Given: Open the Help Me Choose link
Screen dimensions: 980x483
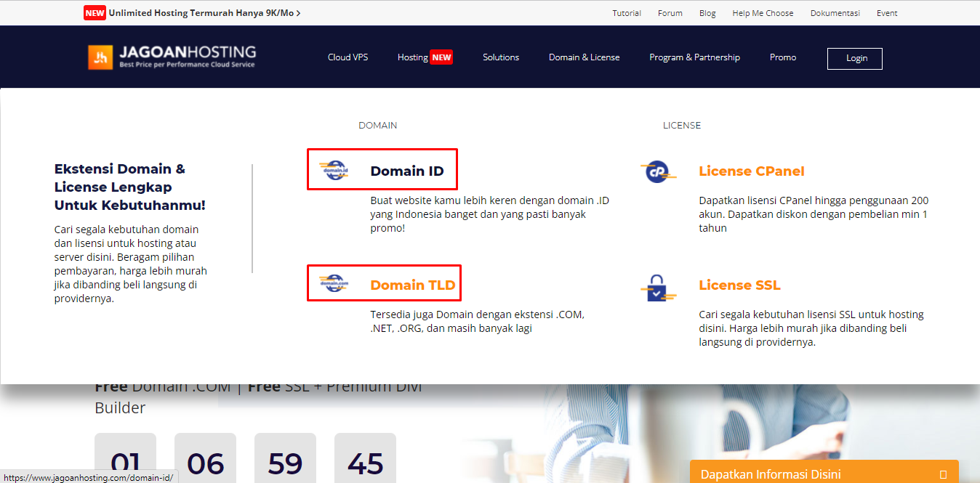Looking at the screenshot, I should click(x=763, y=13).
